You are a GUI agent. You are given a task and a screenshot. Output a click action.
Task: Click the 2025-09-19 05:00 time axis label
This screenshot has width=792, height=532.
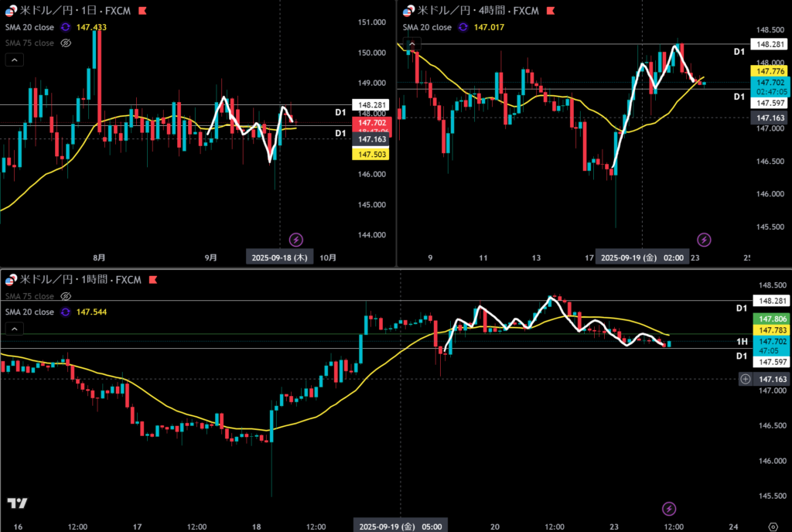tap(400, 527)
